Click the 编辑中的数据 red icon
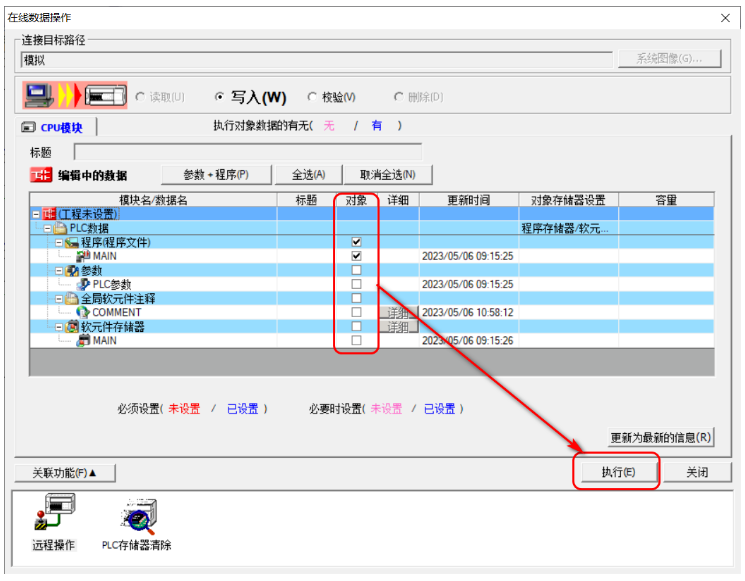 [x=40, y=175]
